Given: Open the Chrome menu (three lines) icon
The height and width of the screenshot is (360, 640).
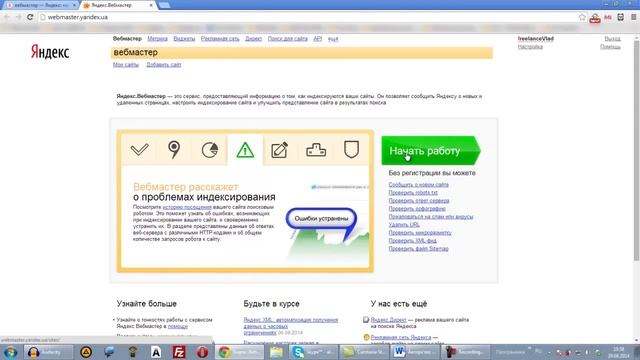Looking at the screenshot, I should pyautogui.click(x=633, y=17).
